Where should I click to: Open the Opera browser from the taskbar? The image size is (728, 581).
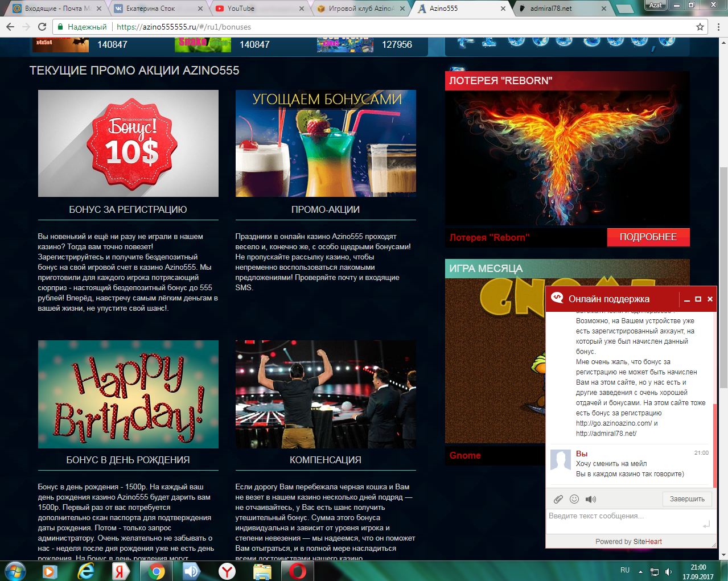pyautogui.click(x=297, y=571)
